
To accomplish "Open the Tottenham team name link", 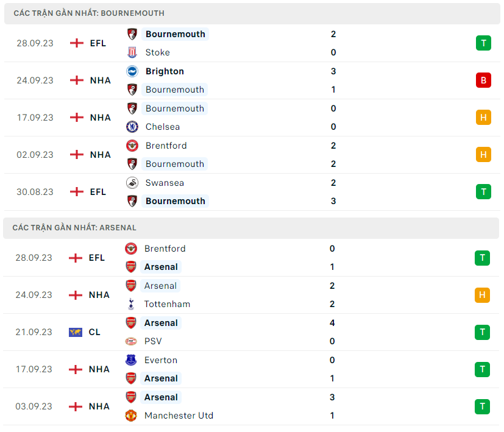I will (x=167, y=304).
